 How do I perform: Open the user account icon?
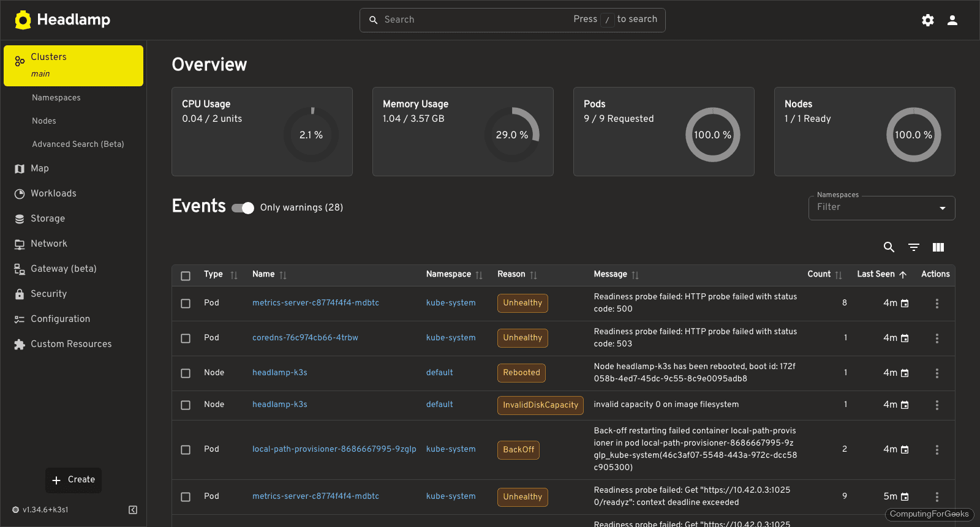pyautogui.click(x=952, y=20)
